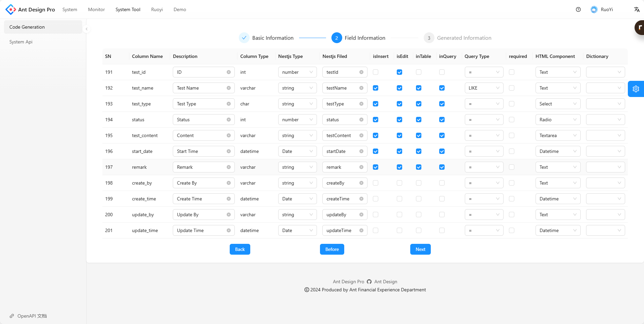Screen dimensions: 644x324
Task: Select System Api in the sidebar
Action: pos(21,42)
